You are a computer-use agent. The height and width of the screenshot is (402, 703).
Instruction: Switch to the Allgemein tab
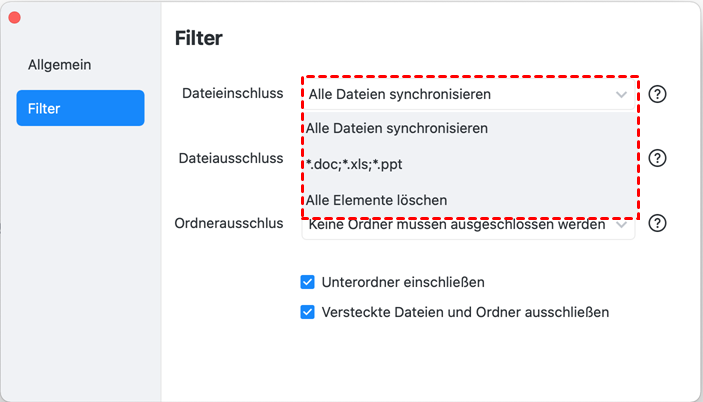click(60, 64)
